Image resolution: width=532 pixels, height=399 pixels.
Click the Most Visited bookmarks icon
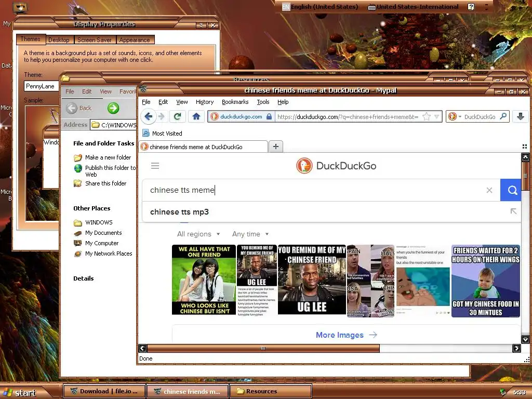146,133
